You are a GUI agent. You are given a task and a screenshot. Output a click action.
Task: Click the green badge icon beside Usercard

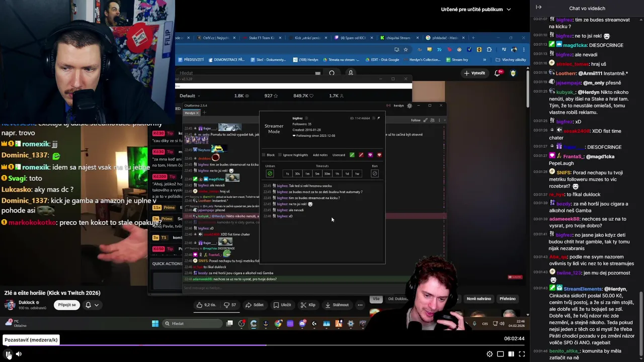click(352, 155)
